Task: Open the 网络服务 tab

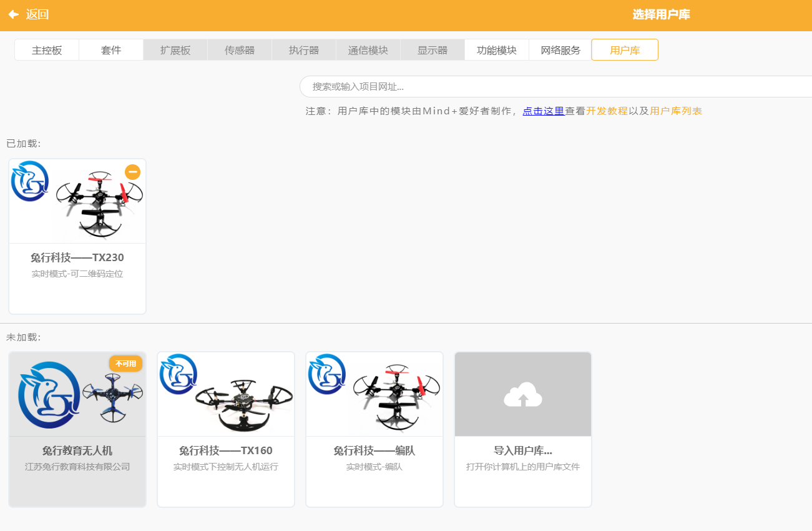Action: [x=560, y=50]
